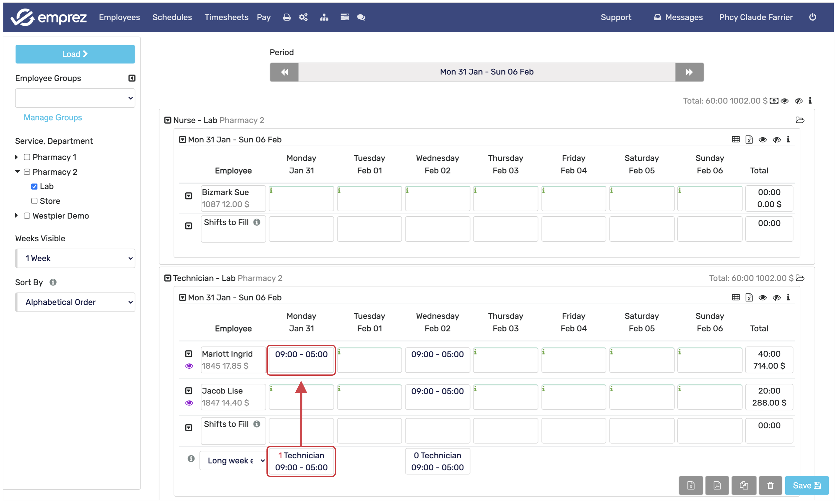
Task: Click the trash delete button near Save
Action: pyautogui.click(x=770, y=485)
